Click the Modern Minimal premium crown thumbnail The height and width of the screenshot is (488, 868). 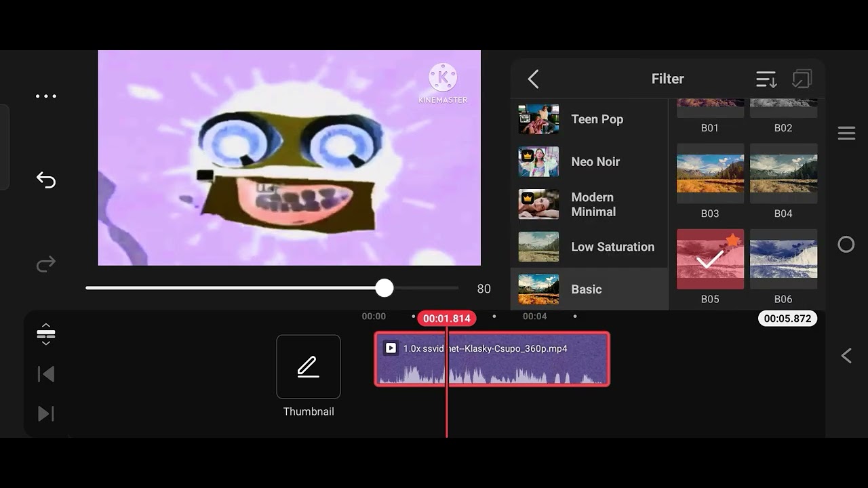coord(538,204)
